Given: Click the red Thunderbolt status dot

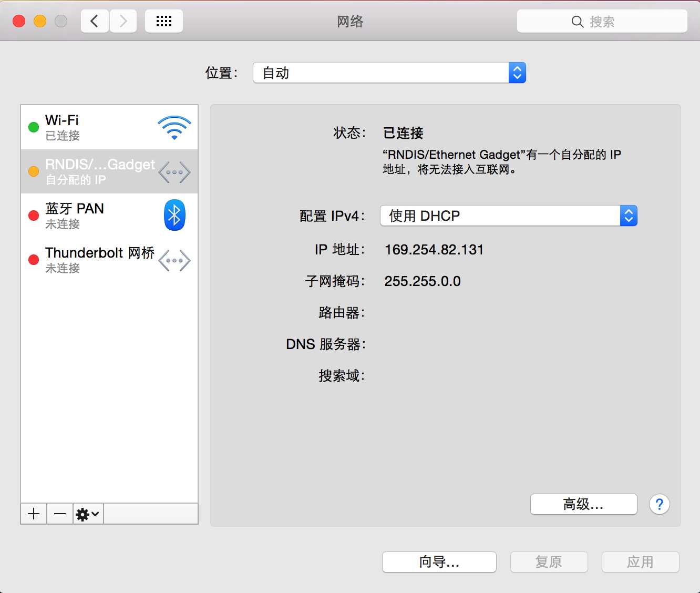Looking at the screenshot, I should [x=34, y=259].
